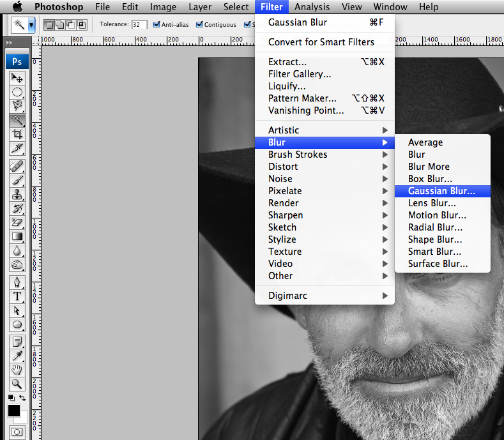This screenshot has height=440, width=504.
Task: Open the Apple menu
Action: [x=18, y=7]
